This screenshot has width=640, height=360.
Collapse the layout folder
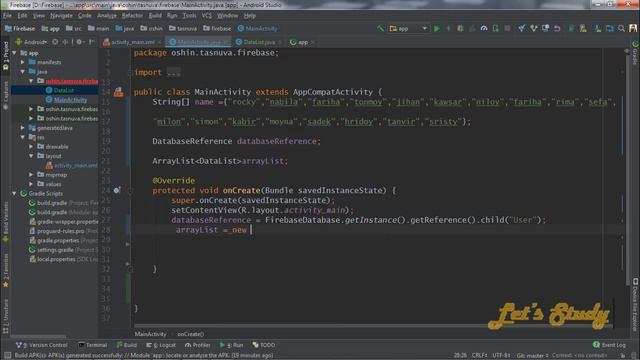click(x=31, y=156)
